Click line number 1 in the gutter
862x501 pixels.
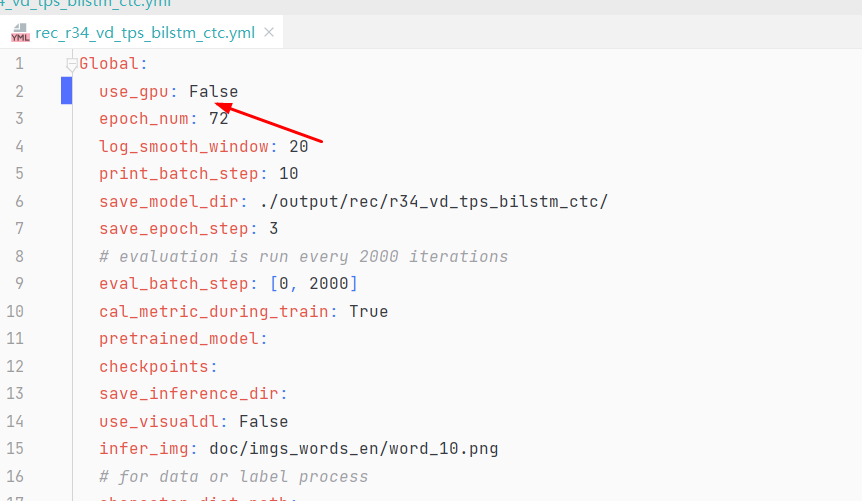click(x=19, y=64)
